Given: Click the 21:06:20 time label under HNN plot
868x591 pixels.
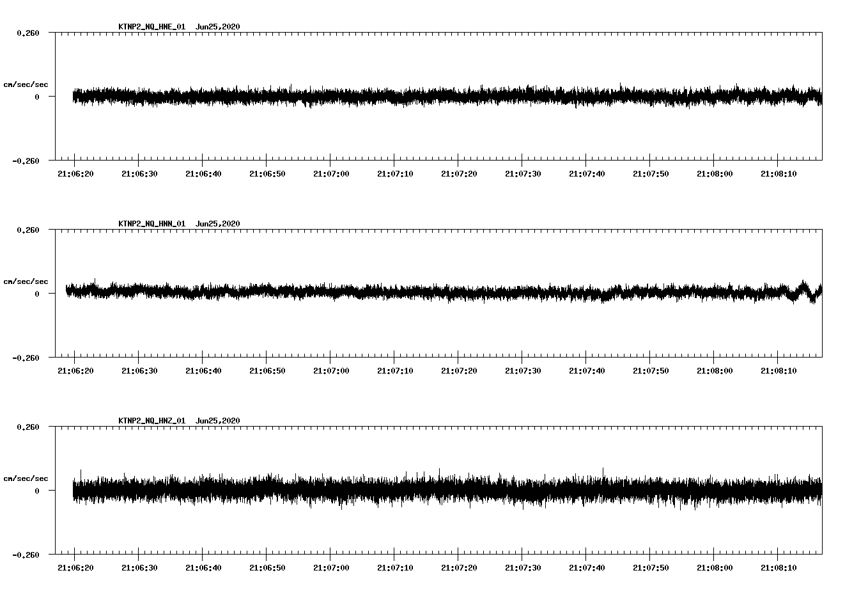Looking at the screenshot, I should point(75,371).
